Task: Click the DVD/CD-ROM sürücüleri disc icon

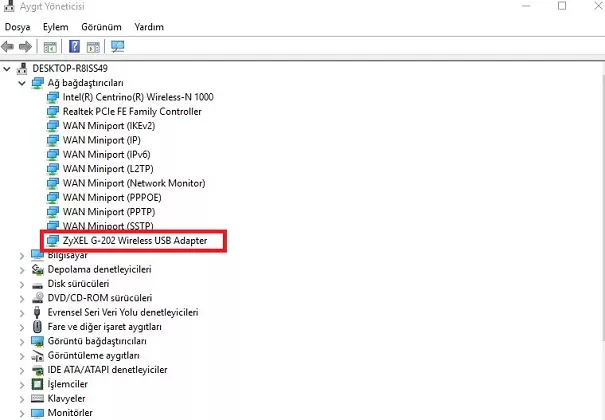Action: point(37,298)
